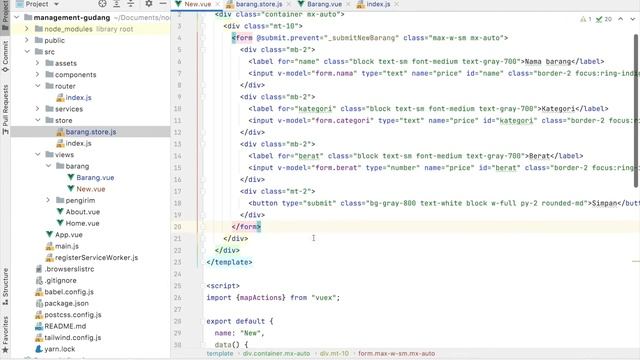
Task: Open the Commit tool window
Action: 5,56
